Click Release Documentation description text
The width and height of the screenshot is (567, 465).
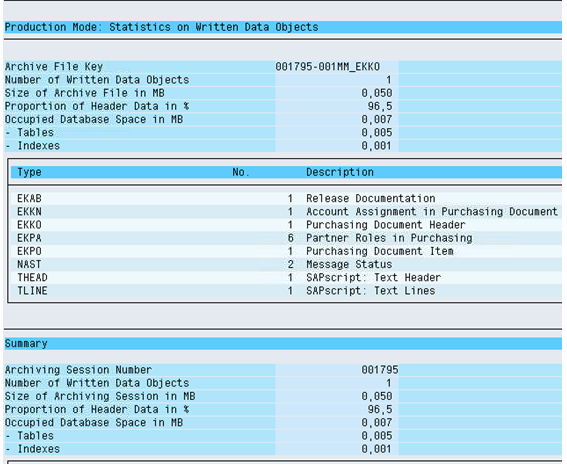click(x=371, y=199)
